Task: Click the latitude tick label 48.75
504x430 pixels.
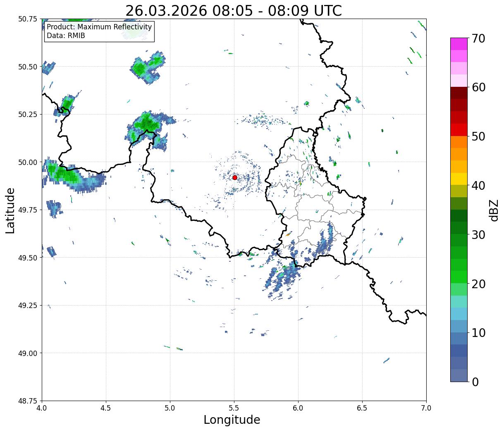Action: [x=28, y=401]
